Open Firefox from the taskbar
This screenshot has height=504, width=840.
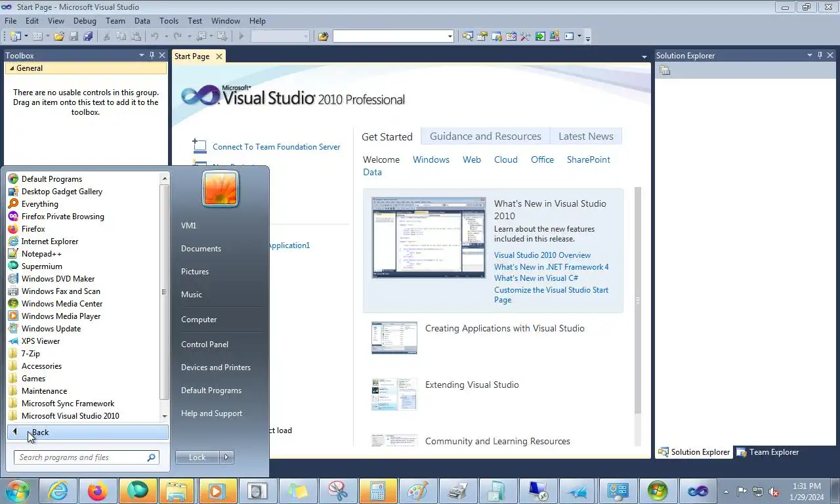coord(97,491)
